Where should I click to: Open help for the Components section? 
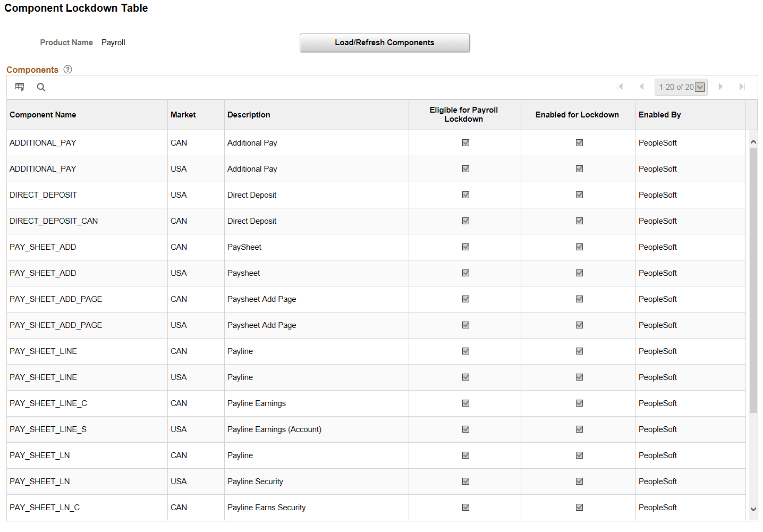[x=67, y=69]
